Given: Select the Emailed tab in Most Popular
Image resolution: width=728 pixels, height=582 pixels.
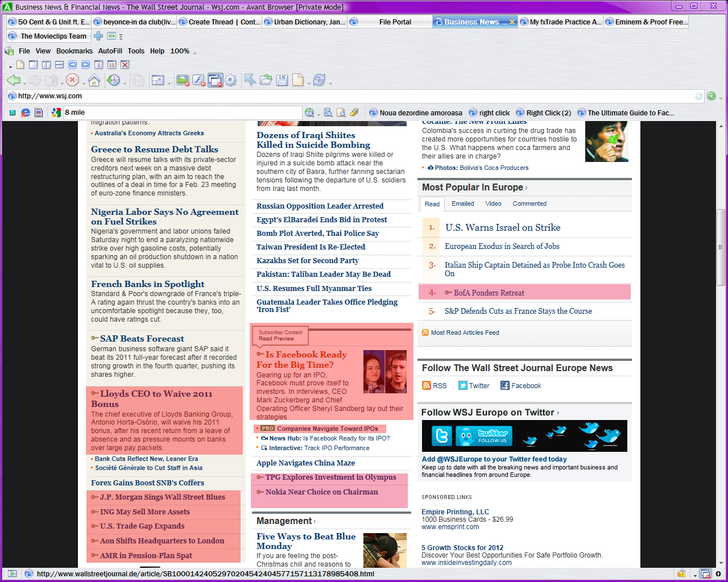Looking at the screenshot, I should tap(463, 203).
